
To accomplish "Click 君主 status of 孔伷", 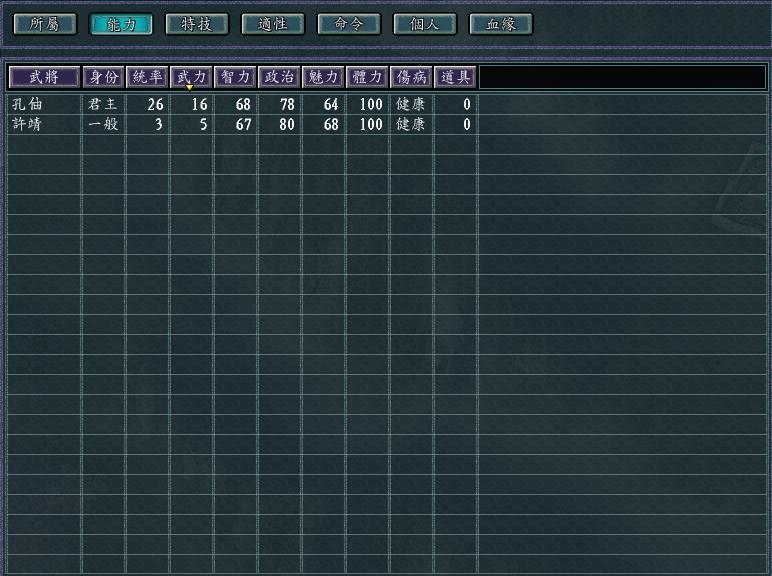I will point(103,104).
